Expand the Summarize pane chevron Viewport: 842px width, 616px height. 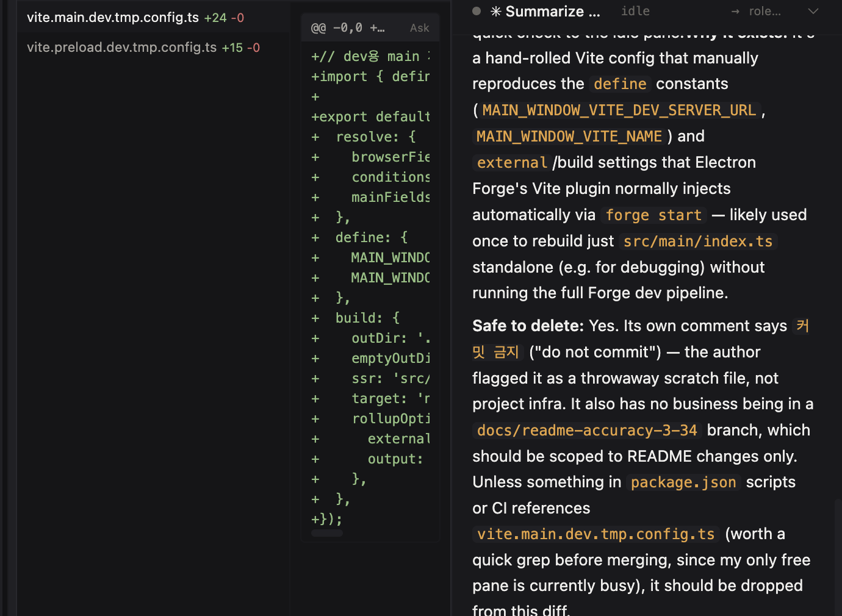pos(813,11)
